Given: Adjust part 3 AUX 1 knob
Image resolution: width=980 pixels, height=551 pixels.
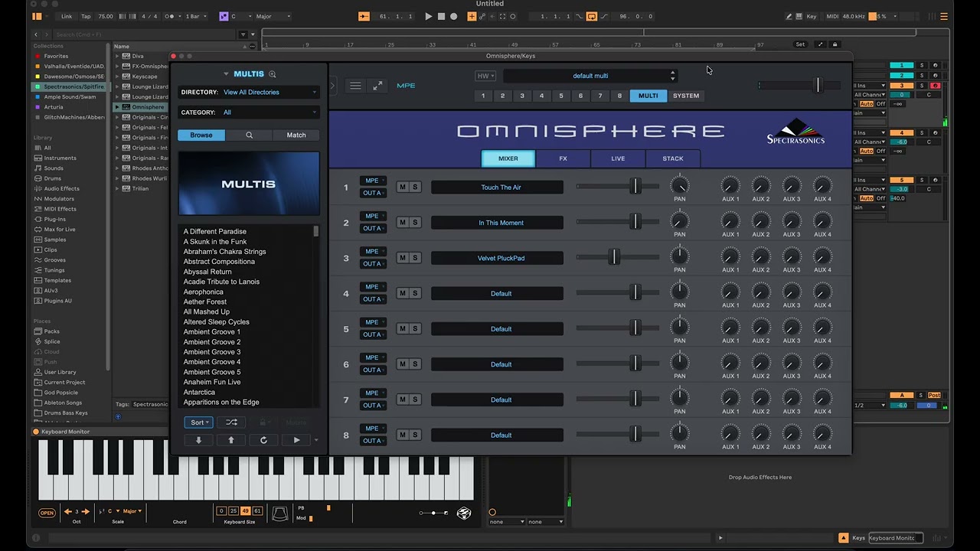Looking at the screenshot, I should tap(730, 256).
